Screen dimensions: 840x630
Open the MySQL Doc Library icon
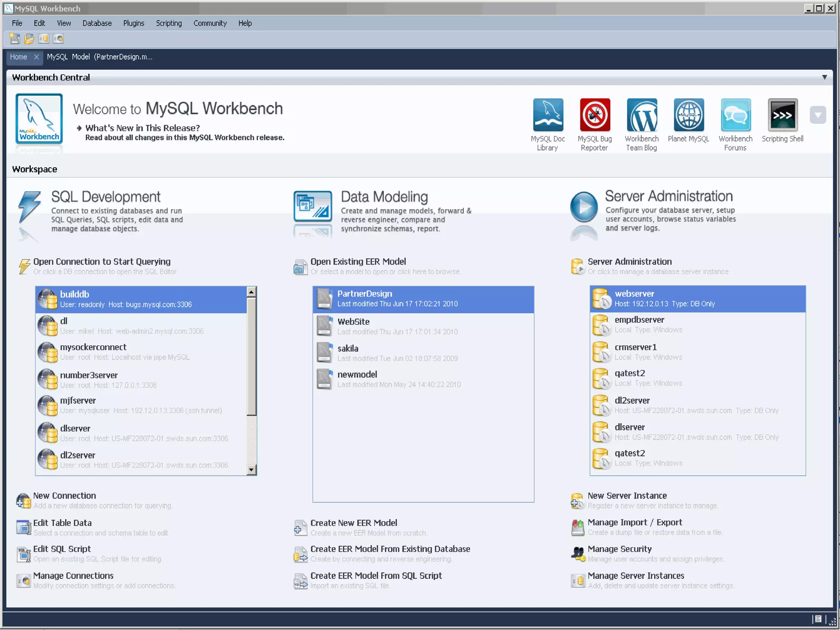tap(548, 115)
